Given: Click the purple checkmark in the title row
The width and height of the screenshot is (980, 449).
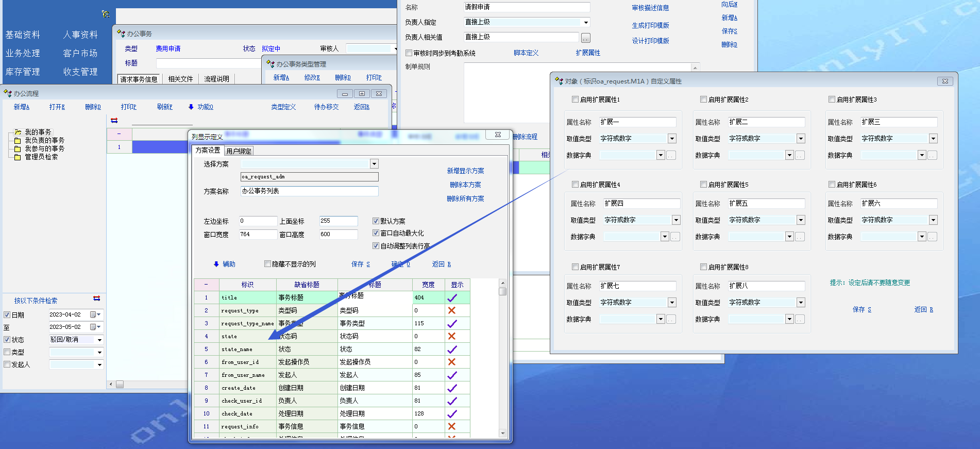Looking at the screenshot, I should pos(452,298).
